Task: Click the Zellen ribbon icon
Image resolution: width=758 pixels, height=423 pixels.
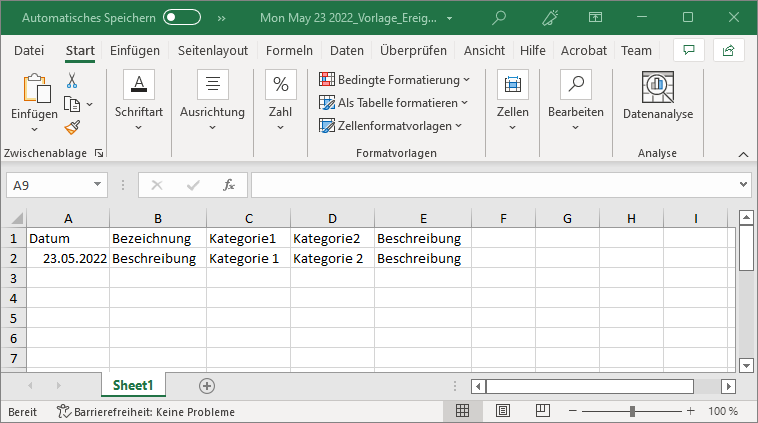Action: pyautogui.click(x=512, y=99)
